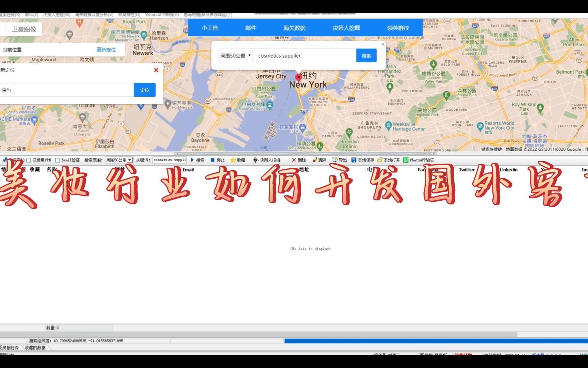Click the blue 搜索 button in map popup
Viewport: 588px width, 368px height.
[366, 56]
